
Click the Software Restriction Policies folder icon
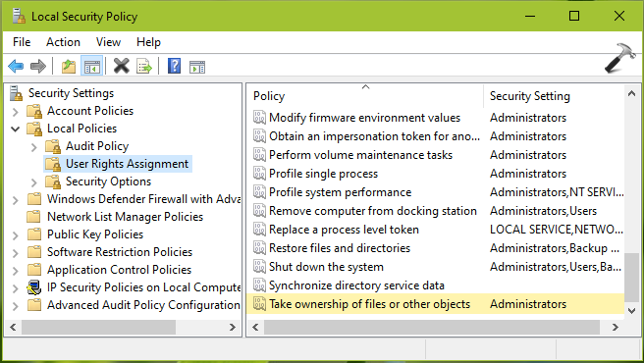(34, 252)
